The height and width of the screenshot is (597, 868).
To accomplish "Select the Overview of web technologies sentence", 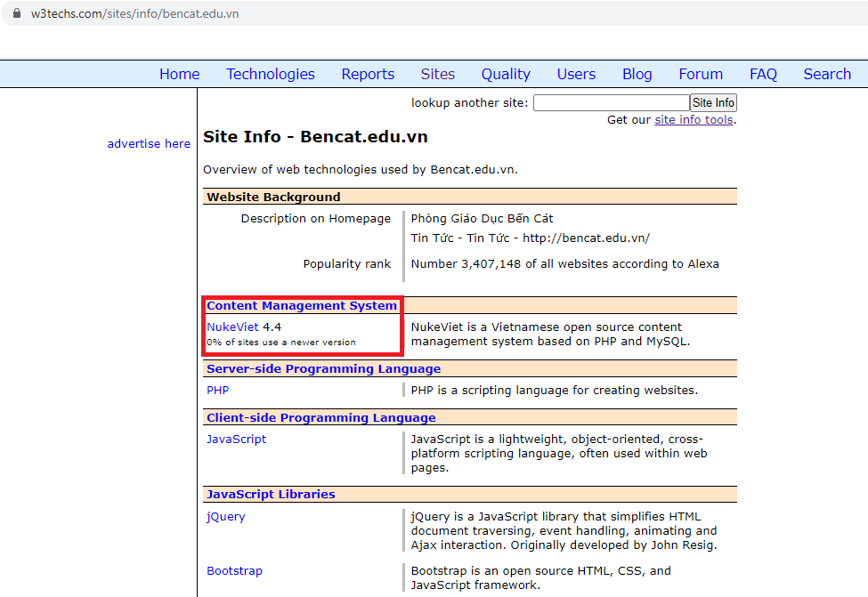I will point(360,169).
